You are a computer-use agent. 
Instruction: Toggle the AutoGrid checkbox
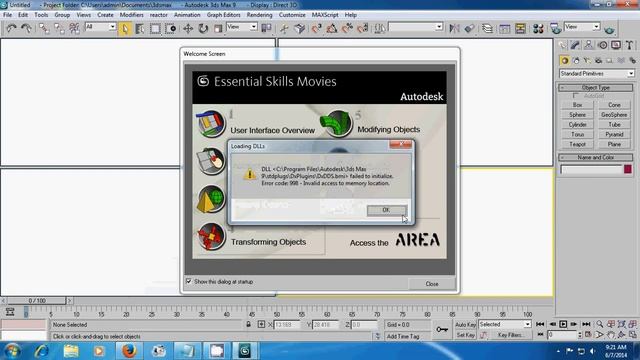coord(576,96)
